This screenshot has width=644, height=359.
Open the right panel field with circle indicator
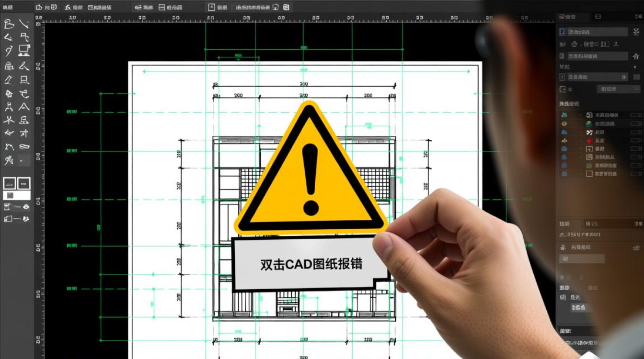(x=594, y=77)
